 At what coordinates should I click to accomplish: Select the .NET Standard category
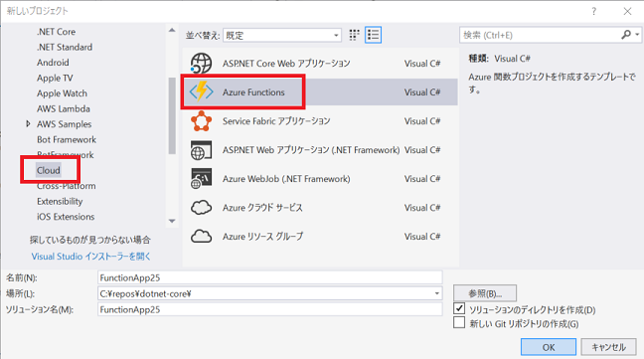point(65,48)
